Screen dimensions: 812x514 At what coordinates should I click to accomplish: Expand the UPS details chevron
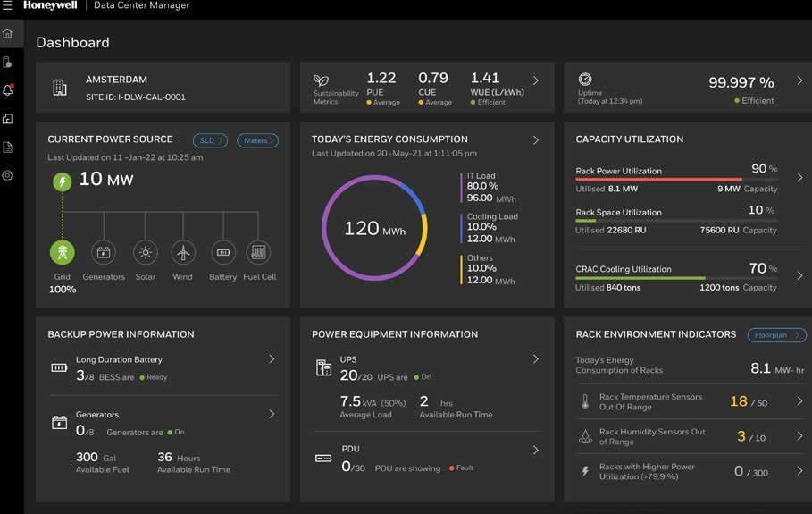pyautogui.click(x=536, y=359)
